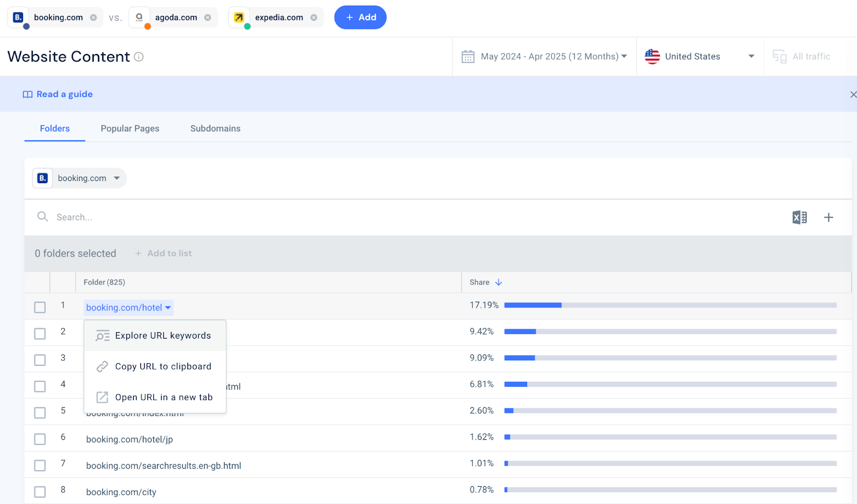Image resolution: width=857 pixels, height=504 pixels.
Task: Check the row 3 checkbox
Action: coord(40,360)
